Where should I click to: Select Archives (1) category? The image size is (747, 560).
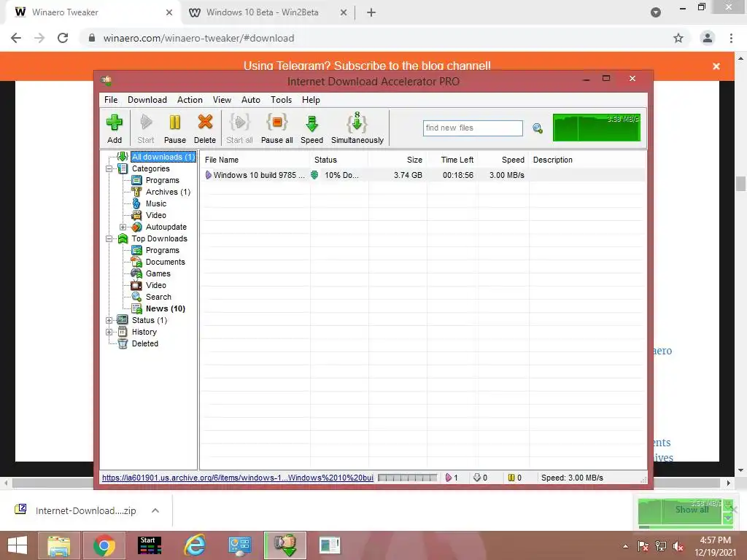click(x=168, y=192)
